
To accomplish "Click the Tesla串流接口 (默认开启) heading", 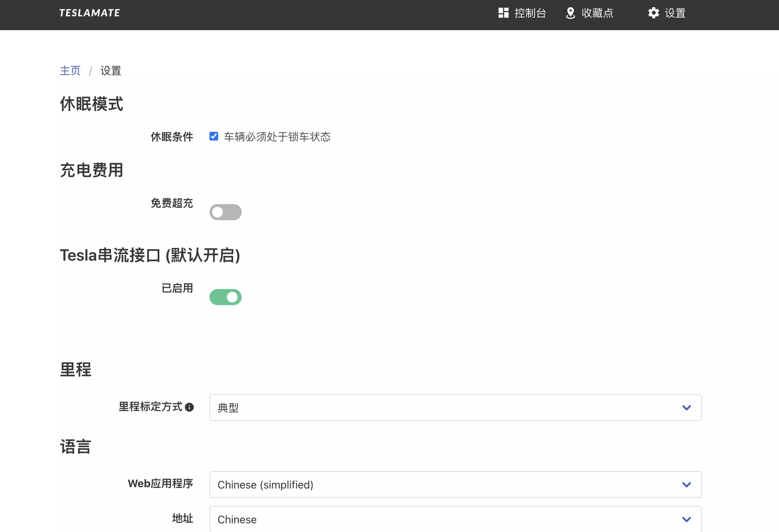I will [150, 255].
